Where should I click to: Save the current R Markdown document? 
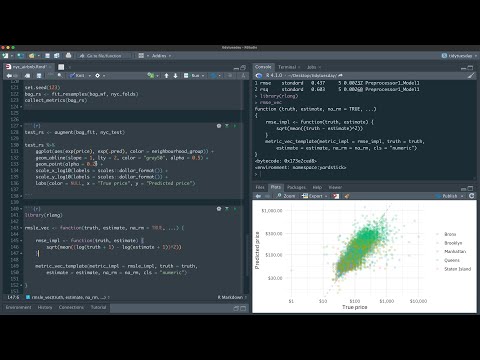[x=39, y=76]
